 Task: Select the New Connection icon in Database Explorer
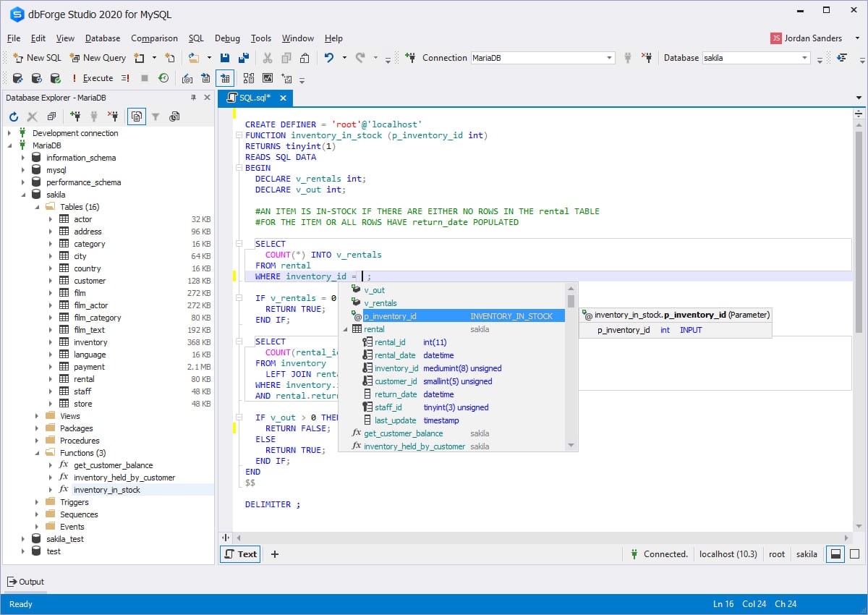pos(75,116)
